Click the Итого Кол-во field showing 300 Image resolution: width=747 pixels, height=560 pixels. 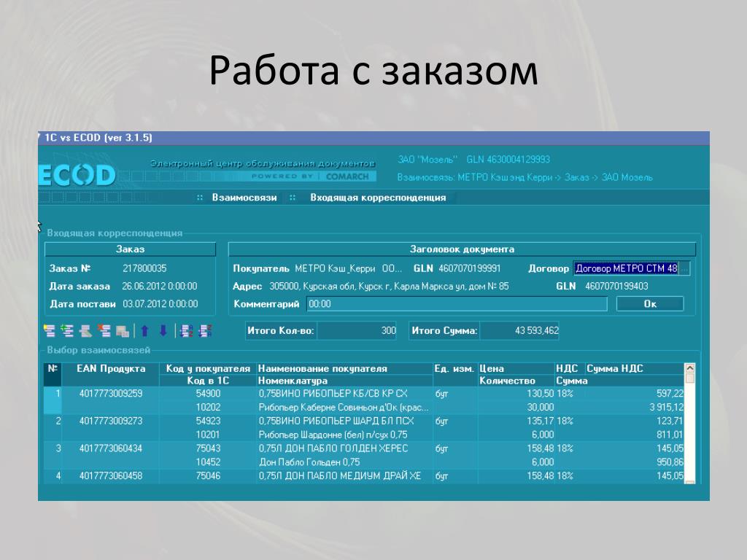pyautogui.click(x=357, y=330)
